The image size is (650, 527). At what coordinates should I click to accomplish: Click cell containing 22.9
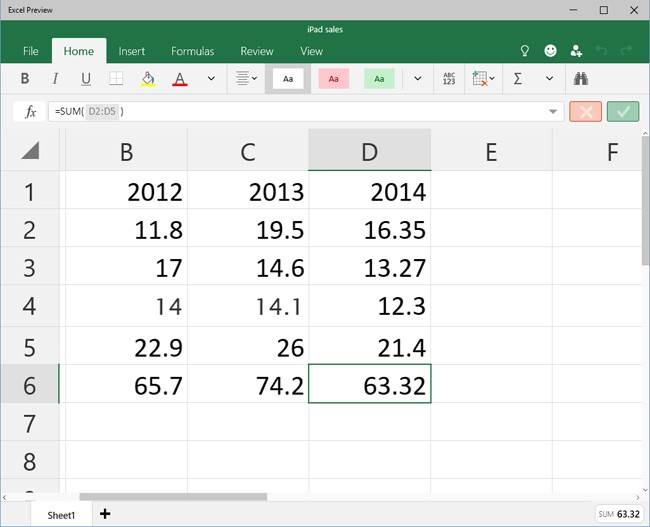(126, 346)
